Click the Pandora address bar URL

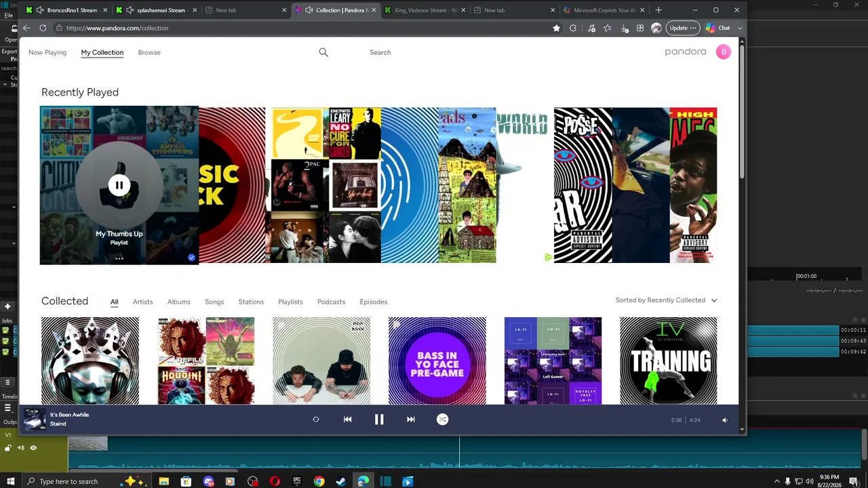click(x=117, y=28)
